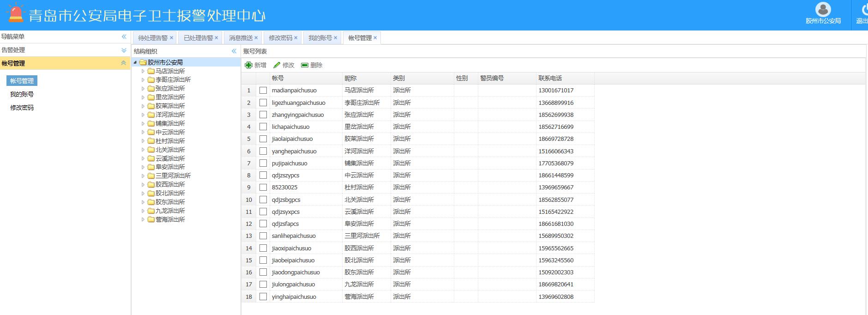Select the checkbox for jiaolaipaichusuo
This screenshot has width=868, height=315.
point(263,139)
